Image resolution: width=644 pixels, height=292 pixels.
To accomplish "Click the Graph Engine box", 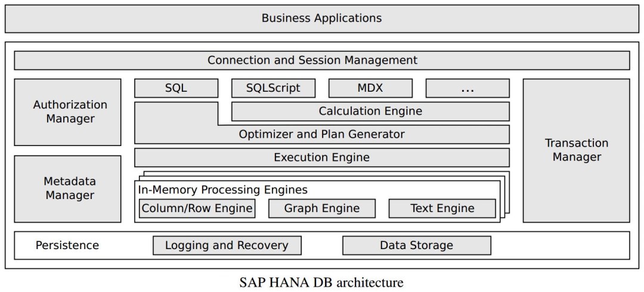I will (x=322, y=209).
